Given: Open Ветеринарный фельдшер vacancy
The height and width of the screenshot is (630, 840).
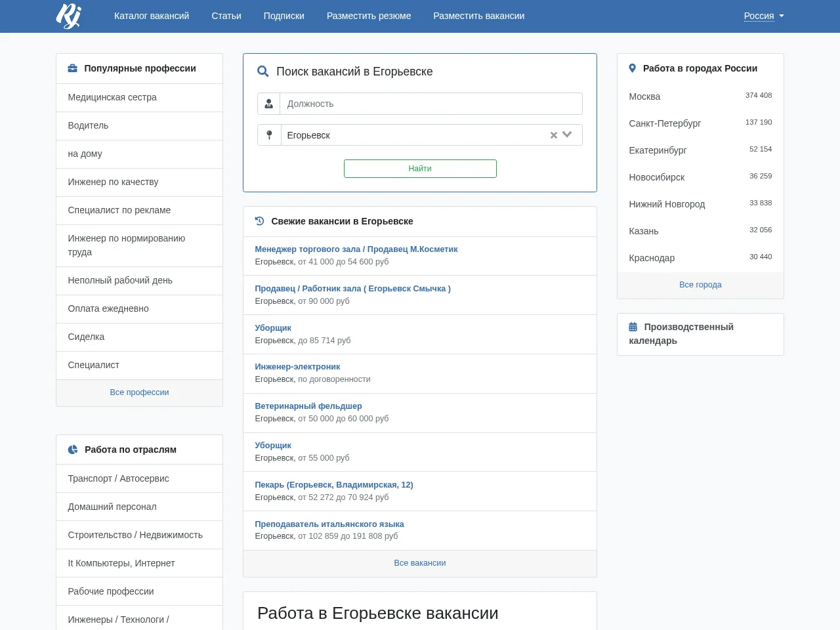Looking at the screenshot, I should click(x=308, y=406).
